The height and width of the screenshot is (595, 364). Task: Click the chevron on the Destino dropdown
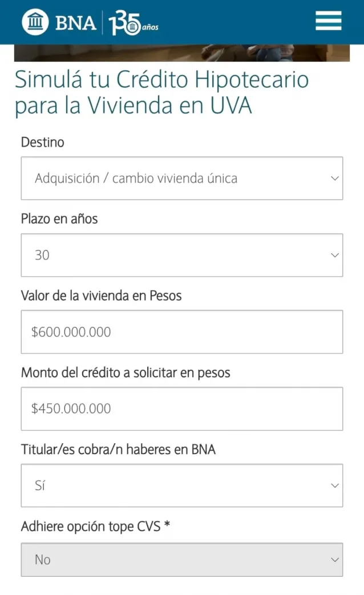tap(335, 178)
